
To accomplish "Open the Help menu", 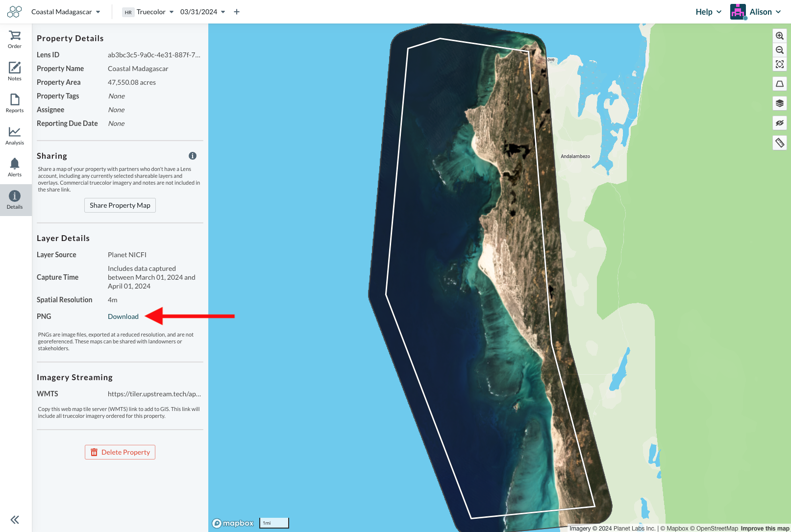I will (708, 11).
